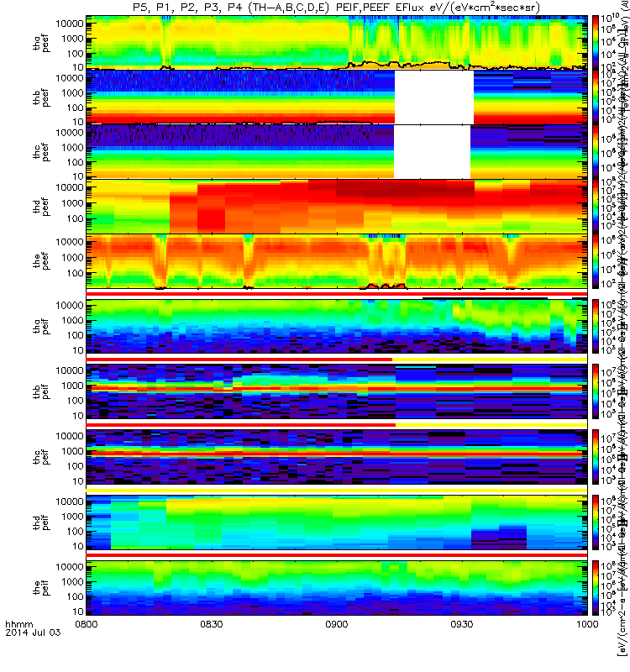Click the color bar beside thc peif panel
Screen dimensions: 630x672
(596, 457)
